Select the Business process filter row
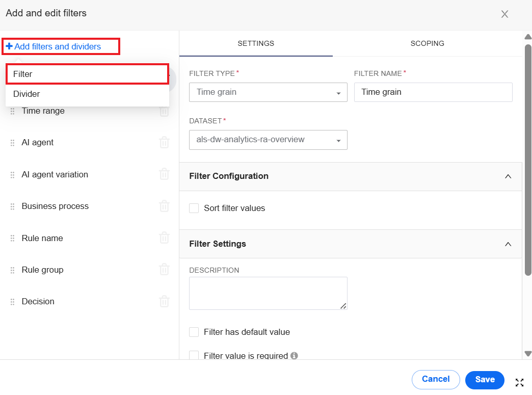This screenshot has width=532, height=395. [90, 206]
